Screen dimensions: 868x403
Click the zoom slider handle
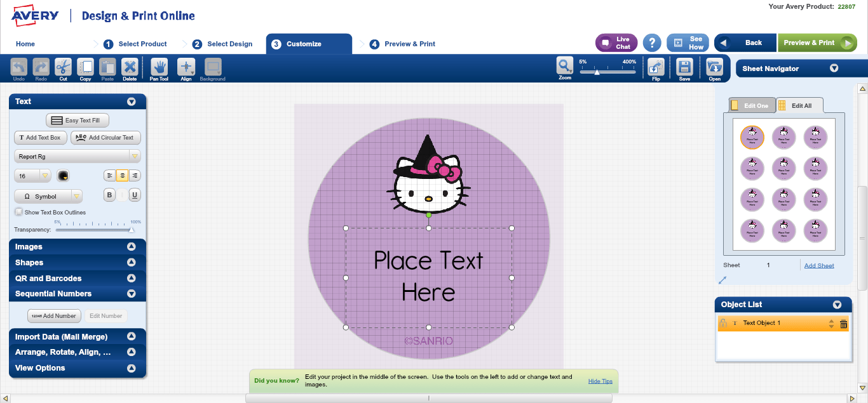click(597, 72)
